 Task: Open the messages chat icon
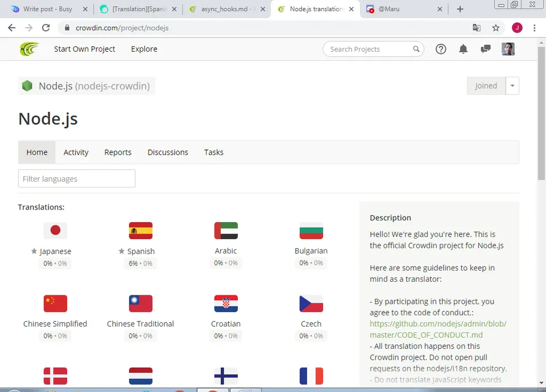pos(485,49)
